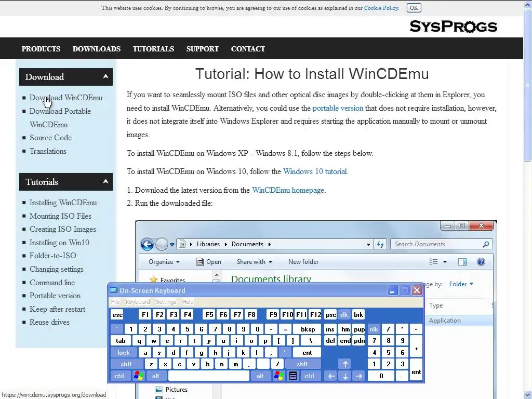This screenshot has height=399, width=532.
Task: Open the PRODUCTS navigation menu
Action: click(41, 49)
